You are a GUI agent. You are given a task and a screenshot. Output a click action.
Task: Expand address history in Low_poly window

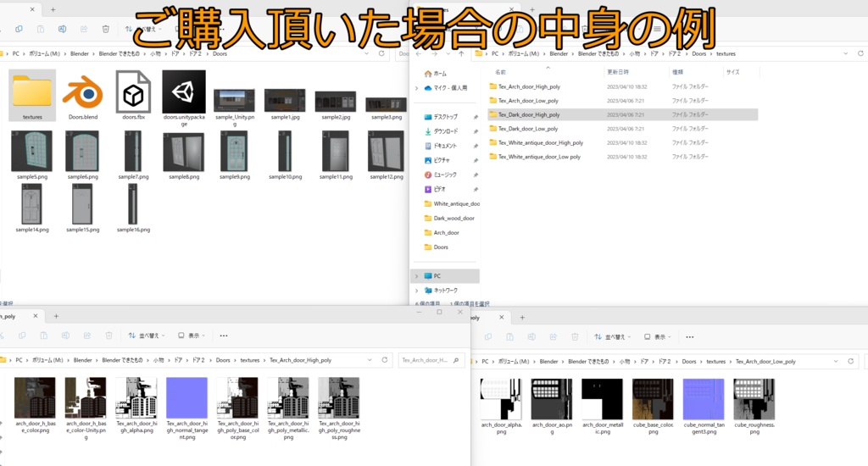[836, 361]
